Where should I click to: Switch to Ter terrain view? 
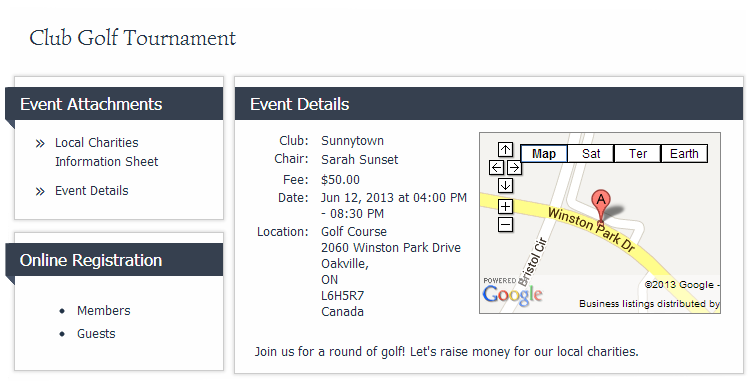pyautogui.click(x=638, y=154)
